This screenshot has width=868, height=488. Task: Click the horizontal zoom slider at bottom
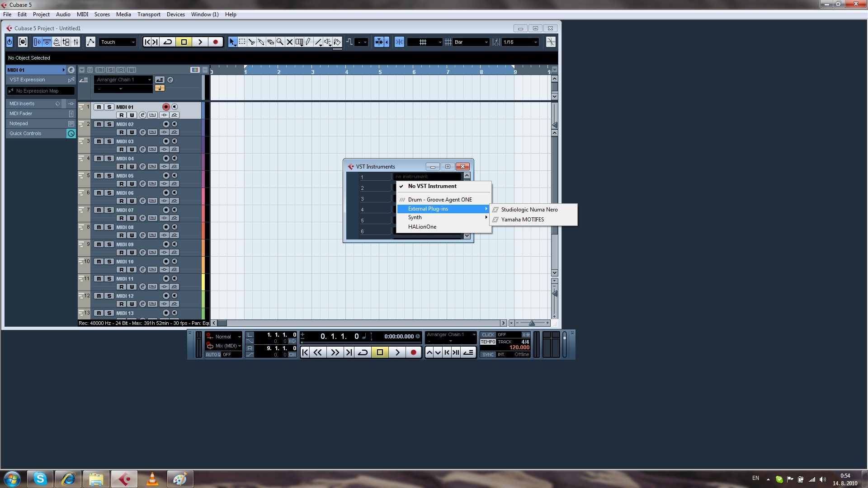click(532, 323)
